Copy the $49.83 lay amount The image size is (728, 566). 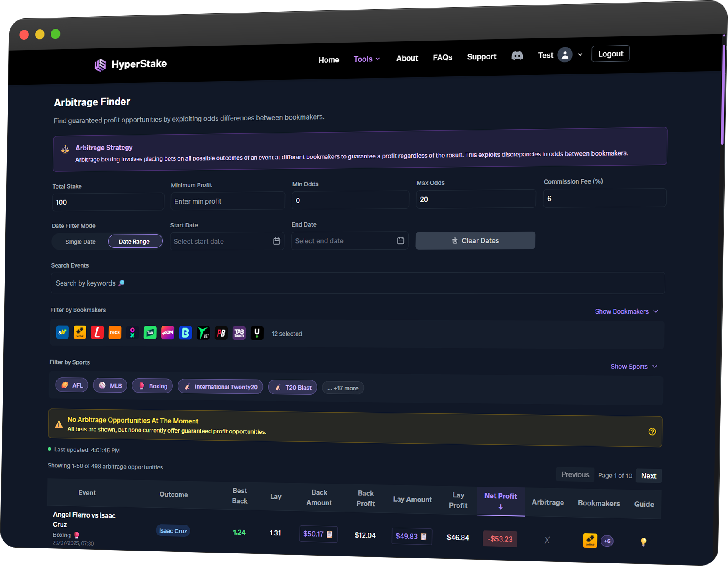pyautogui.click(x=424, y=536)
